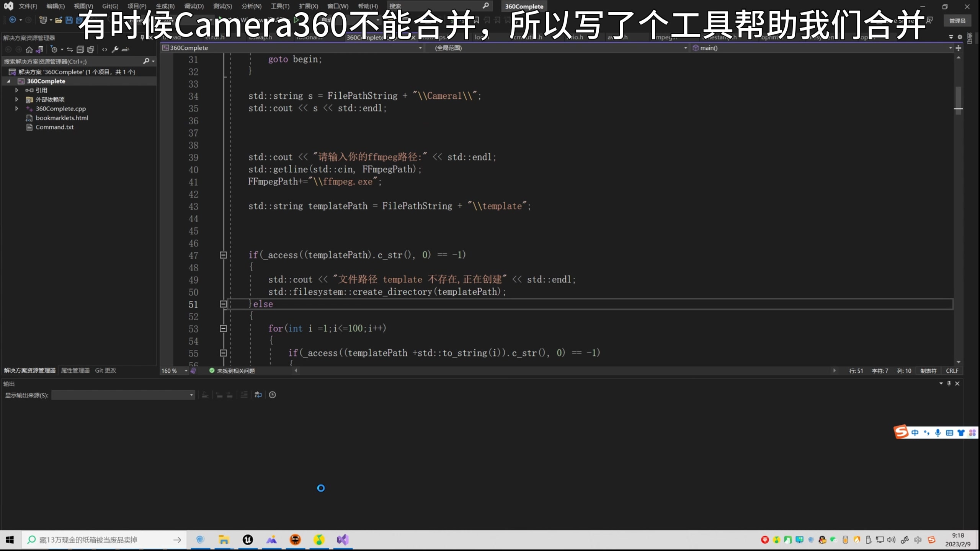
Task: Open the 工具(T) menu
Action: pos(280,6)
